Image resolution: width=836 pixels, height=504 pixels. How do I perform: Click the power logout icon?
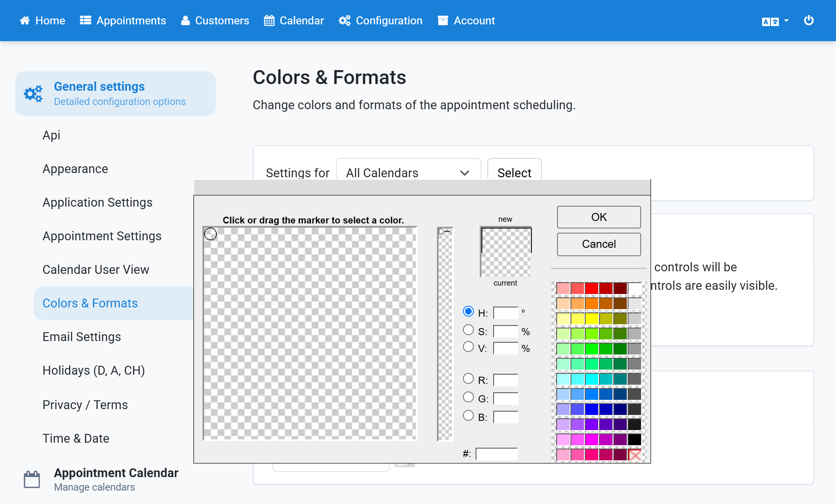click(x=809, y=20)
